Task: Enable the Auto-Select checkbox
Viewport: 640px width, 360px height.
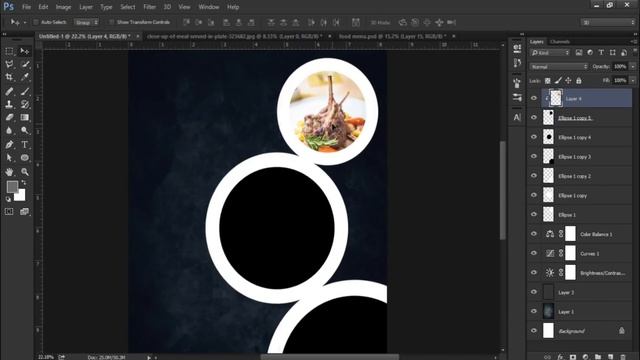Action: [x=36, y=22]
